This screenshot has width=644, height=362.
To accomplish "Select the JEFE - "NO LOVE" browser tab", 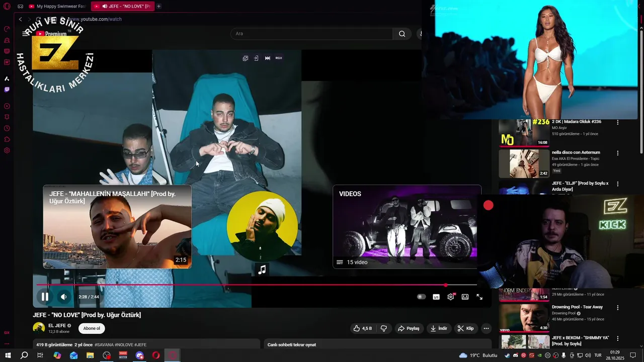I will pos(122,6).
